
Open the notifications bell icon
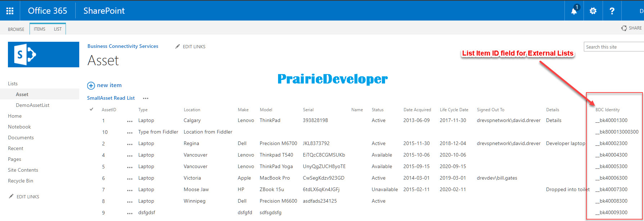click(574, 11)
